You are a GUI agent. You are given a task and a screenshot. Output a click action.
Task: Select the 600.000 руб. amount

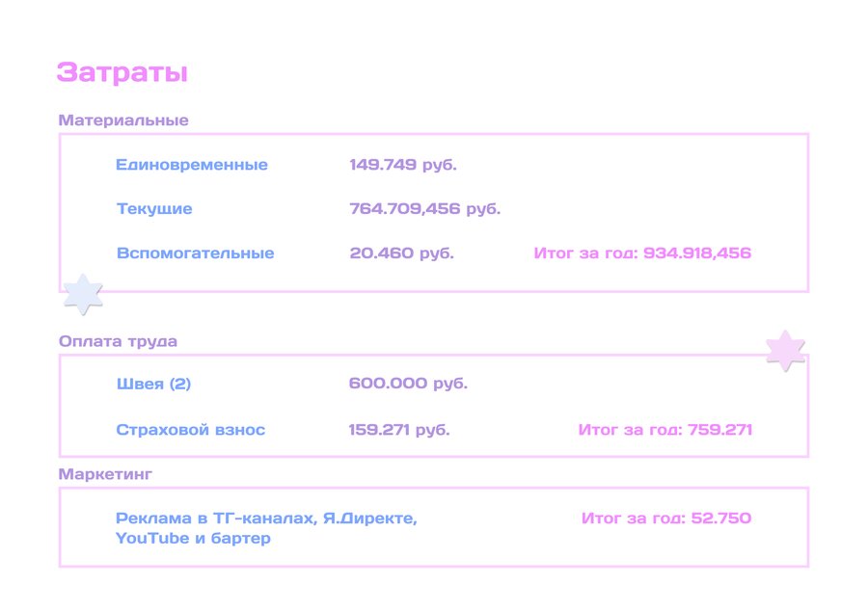tap(408, 384)
